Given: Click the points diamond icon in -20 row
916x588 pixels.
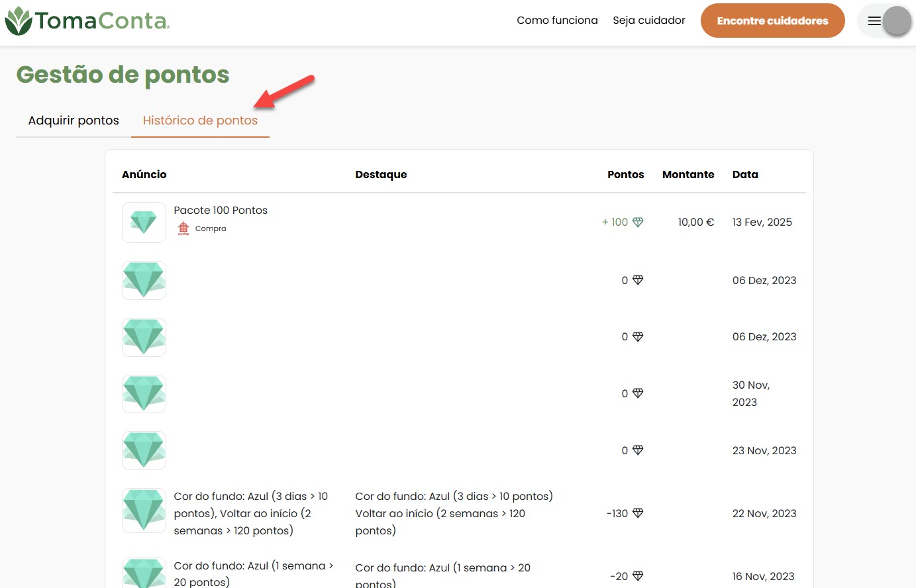Looking at the screenshot, I should pyautogui.click(x=638, y=576).
